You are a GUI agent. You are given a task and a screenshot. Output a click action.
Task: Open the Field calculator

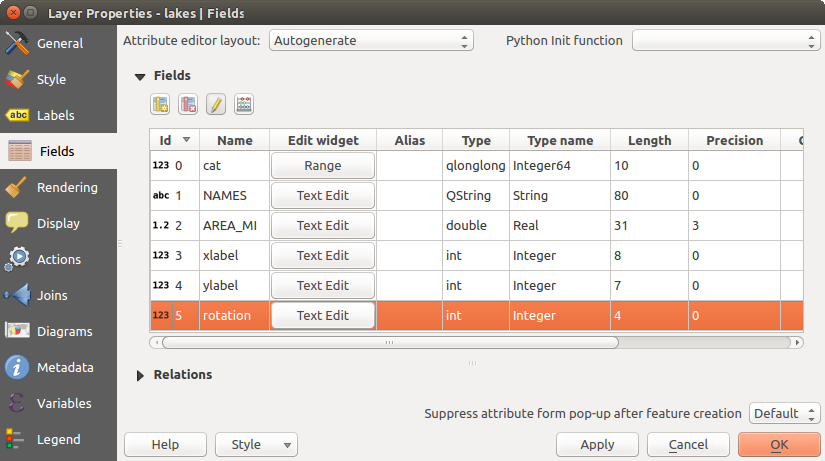coord(244,104)
